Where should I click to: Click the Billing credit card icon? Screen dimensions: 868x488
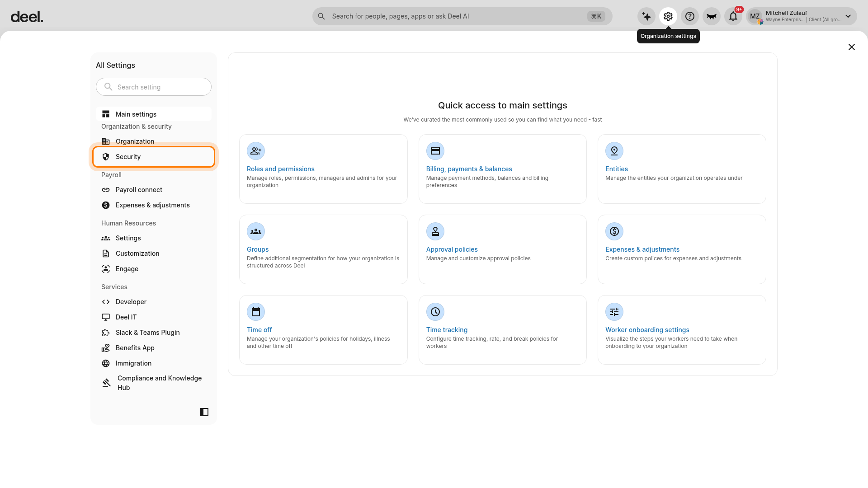tap(435, 151)
